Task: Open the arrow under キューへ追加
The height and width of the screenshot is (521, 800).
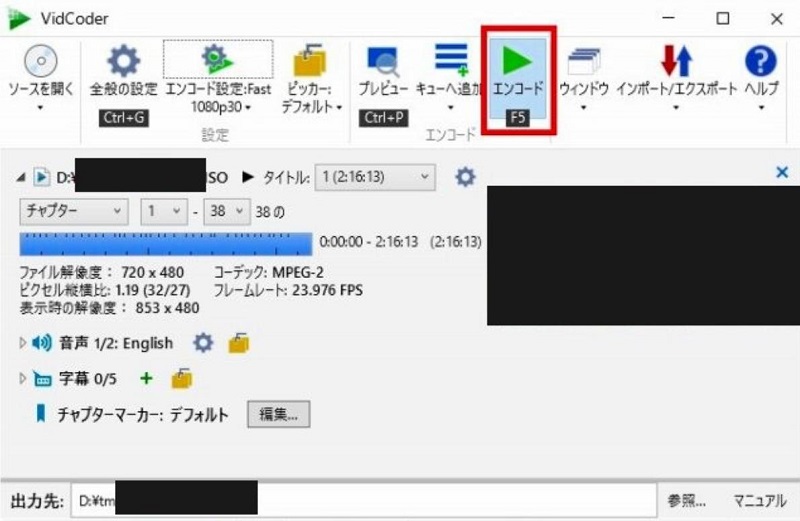Action: point(451,108)
